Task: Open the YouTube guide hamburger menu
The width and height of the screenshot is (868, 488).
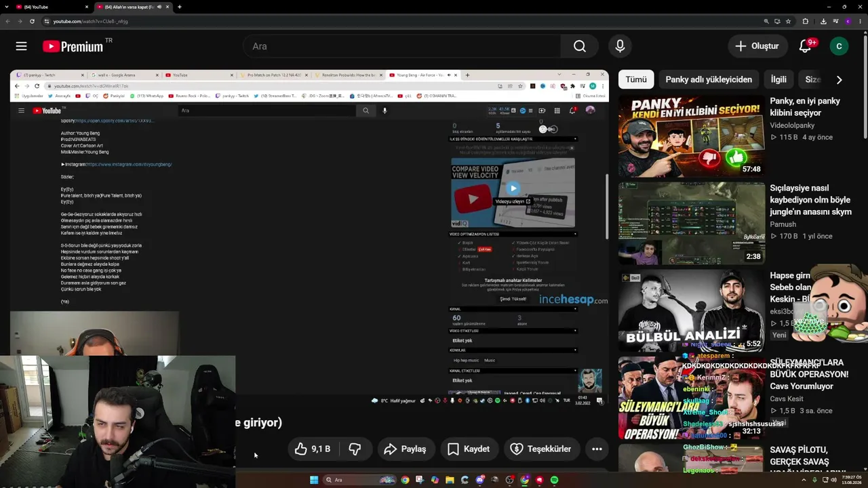Action: click(x=22, y=46)
